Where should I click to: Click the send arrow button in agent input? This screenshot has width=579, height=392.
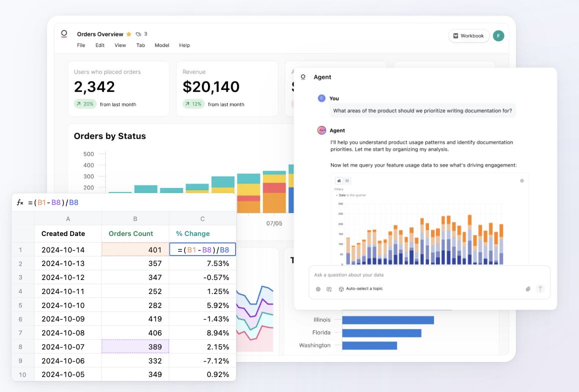(x=540, y=288)
